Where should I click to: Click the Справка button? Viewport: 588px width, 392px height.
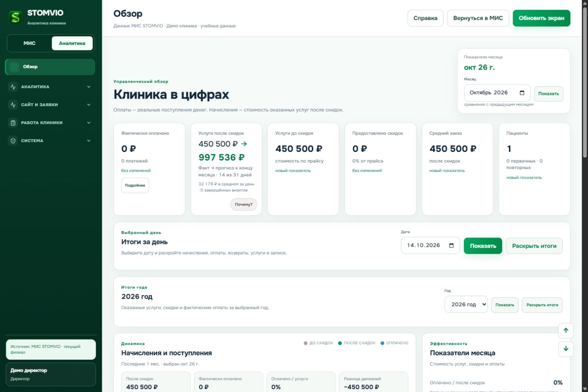coord(425,18)
